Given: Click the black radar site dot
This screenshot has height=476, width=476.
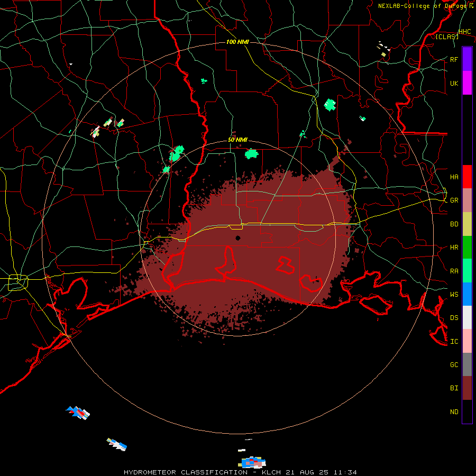Looking at the screenshot, I should (x=237, y=237).
